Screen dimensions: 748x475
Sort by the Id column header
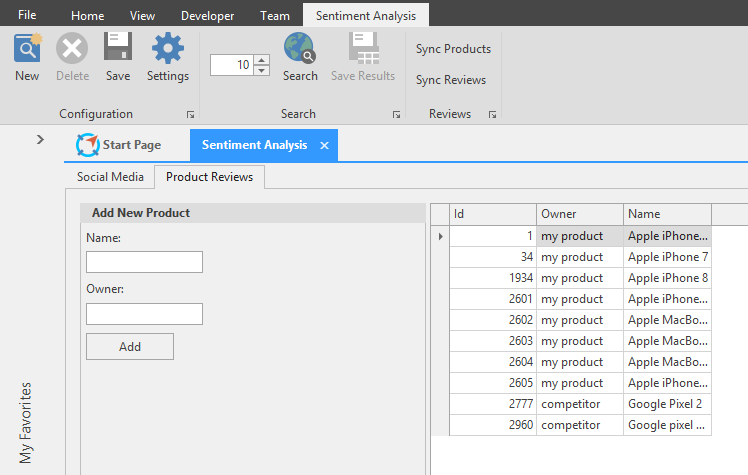[x=493, y=214]
